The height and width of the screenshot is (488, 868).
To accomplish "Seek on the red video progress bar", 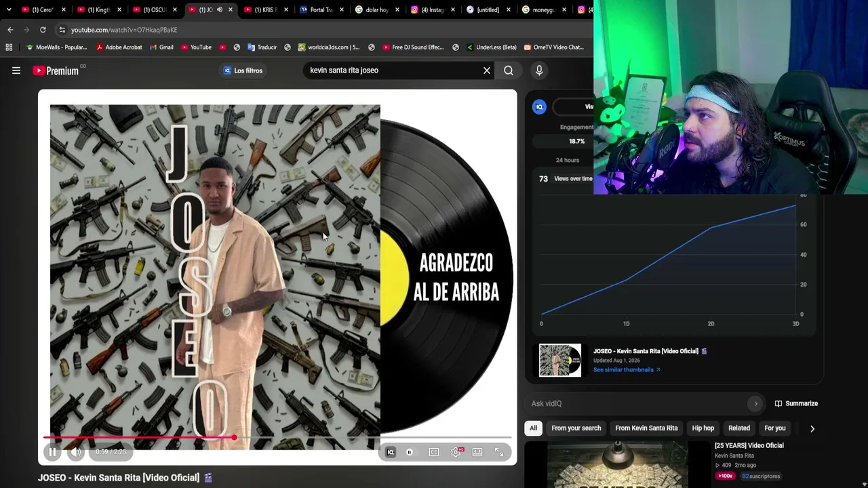I will pos(277,438).
